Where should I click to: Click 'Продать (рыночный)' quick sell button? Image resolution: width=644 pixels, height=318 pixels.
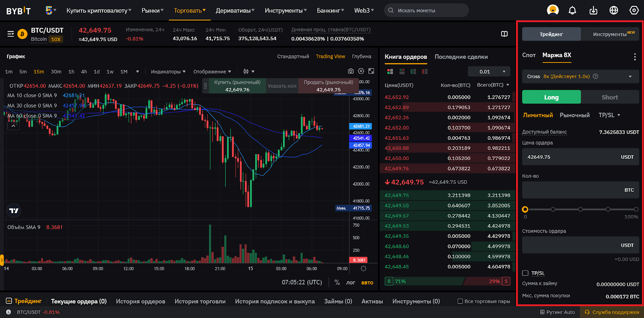328,86
